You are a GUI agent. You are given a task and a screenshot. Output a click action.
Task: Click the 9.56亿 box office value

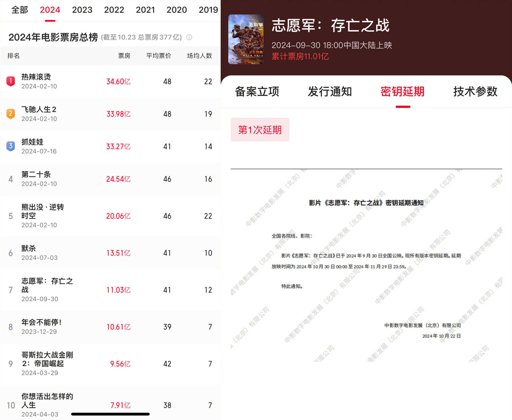point(120,364)
